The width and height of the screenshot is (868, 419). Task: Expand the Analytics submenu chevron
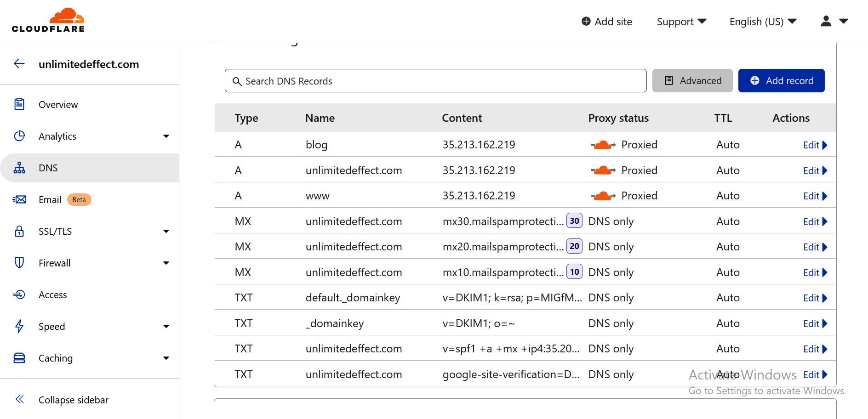(166, 136)
